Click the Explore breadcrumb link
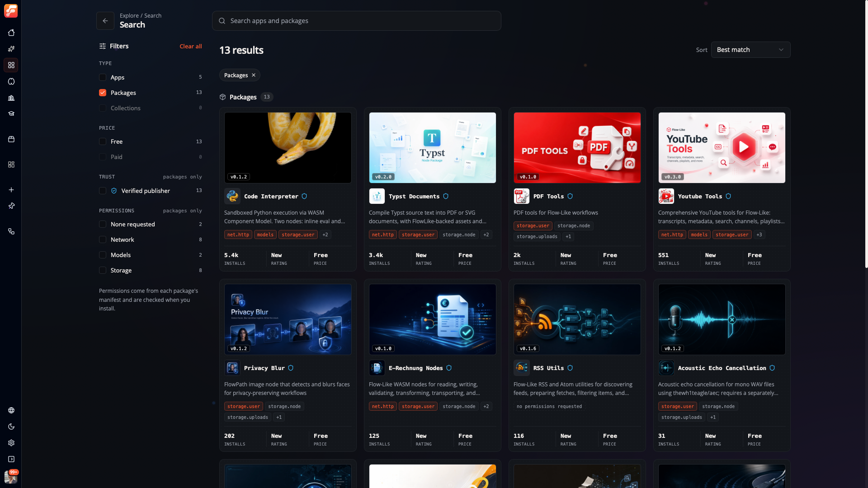The height and width of the screenshot is (488, 868). coord(129,15)
